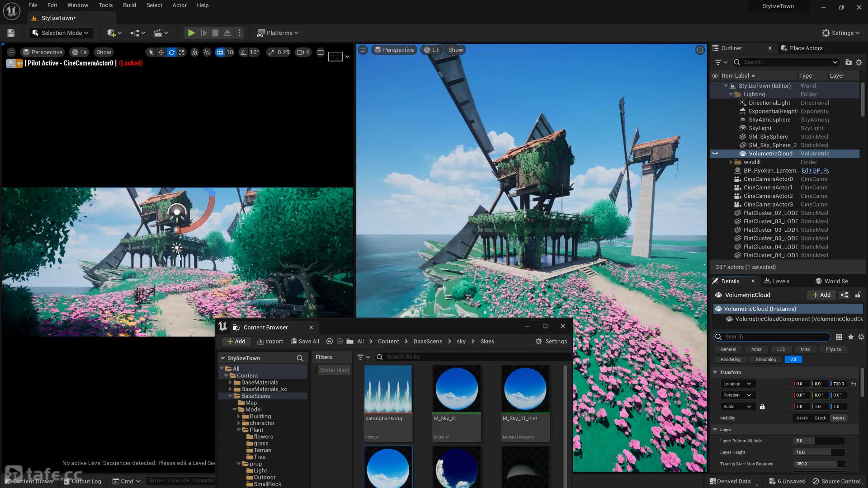Open the File menu
This screenshot has width=868, height=488.
click(33, 5)
